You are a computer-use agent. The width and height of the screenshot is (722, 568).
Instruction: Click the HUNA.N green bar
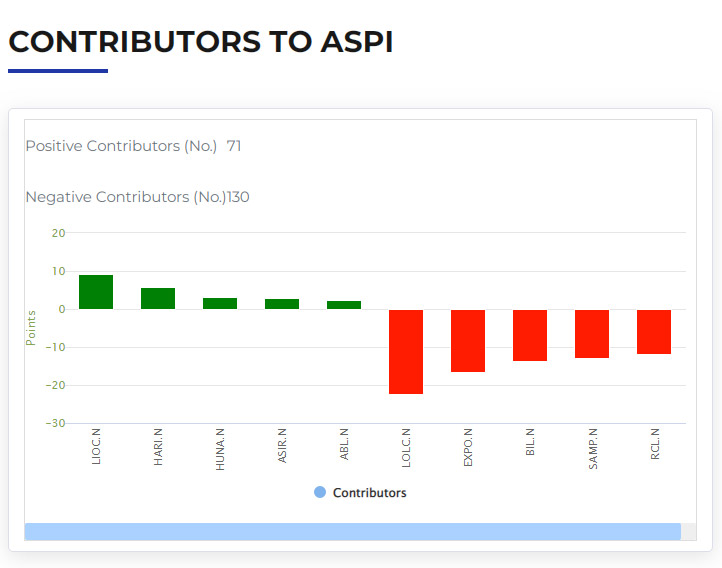point(220,303)
